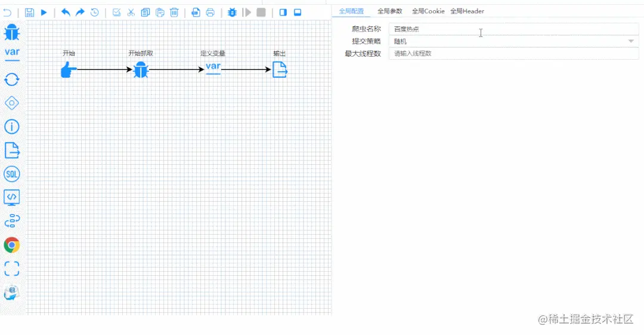Click the back/return arrow in toolbar
Image resolution: width=644 pixels, height=335 pixels.
(7, 13)
